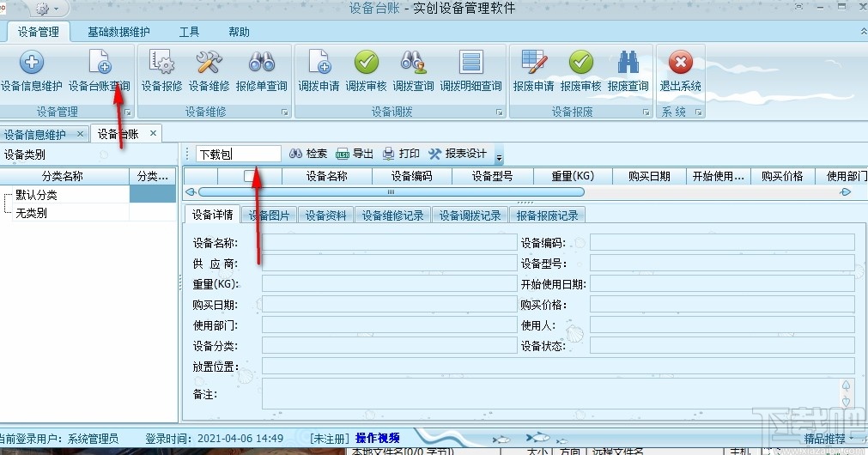Click the [未注册] status text

(329, 439)
